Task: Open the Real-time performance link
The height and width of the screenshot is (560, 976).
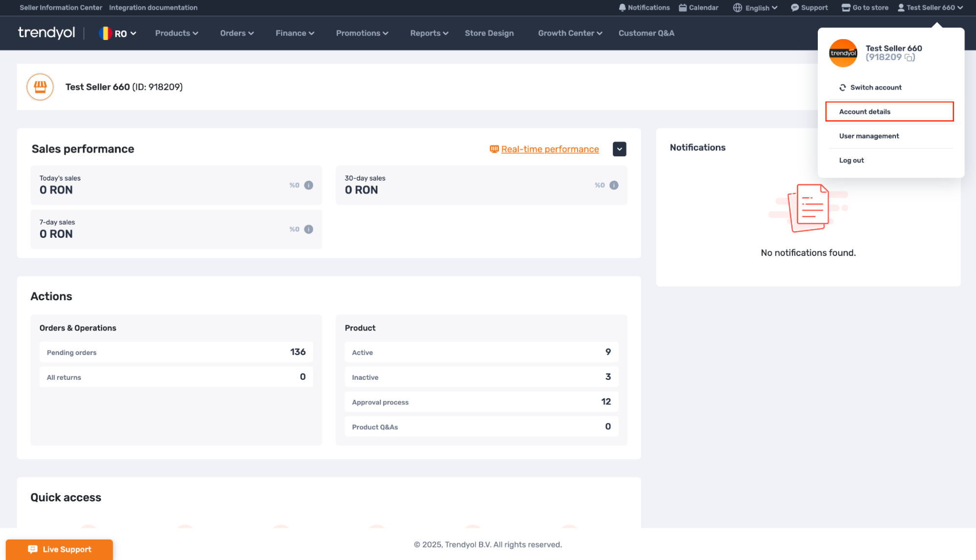Action: pos(550,149)
